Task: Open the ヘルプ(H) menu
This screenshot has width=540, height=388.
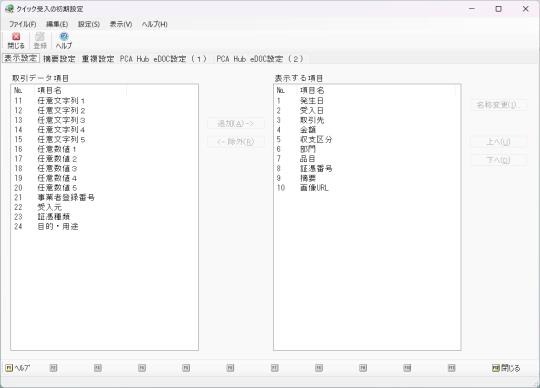Action: (x=155, y=24)
